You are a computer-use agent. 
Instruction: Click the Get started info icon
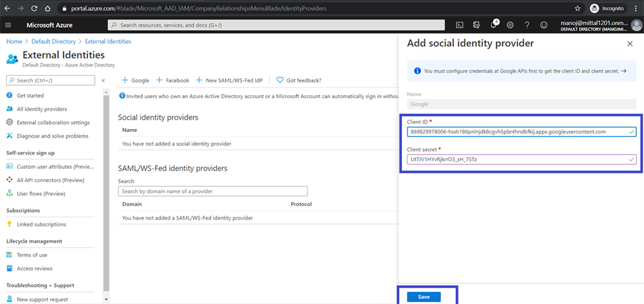point(9,95)
